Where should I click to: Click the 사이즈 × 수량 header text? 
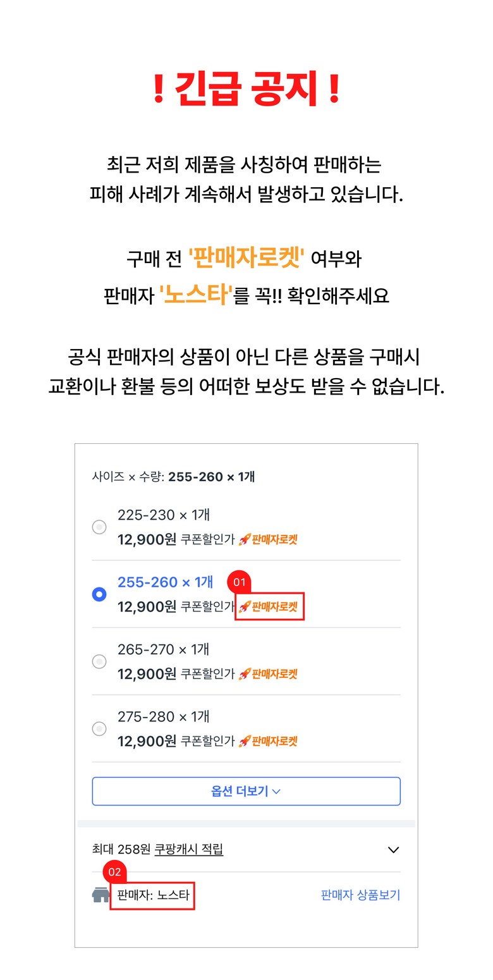click(x=173, y=477)
